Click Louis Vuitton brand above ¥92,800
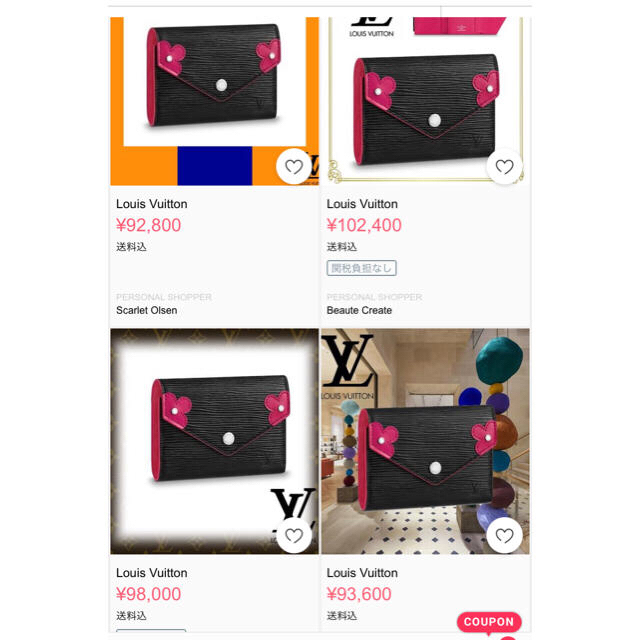Viewport: 640px width, 640px height. pos(152,204)
